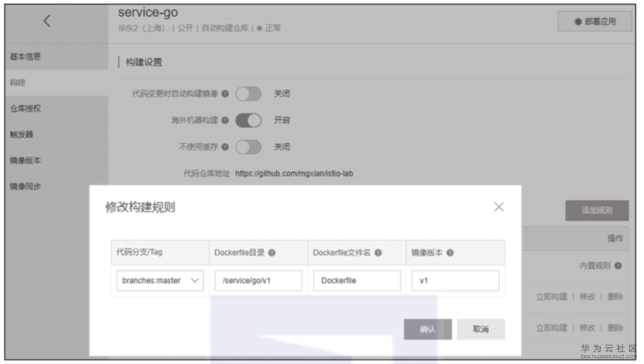Click the v1 image version field

(x=455, y=281)
